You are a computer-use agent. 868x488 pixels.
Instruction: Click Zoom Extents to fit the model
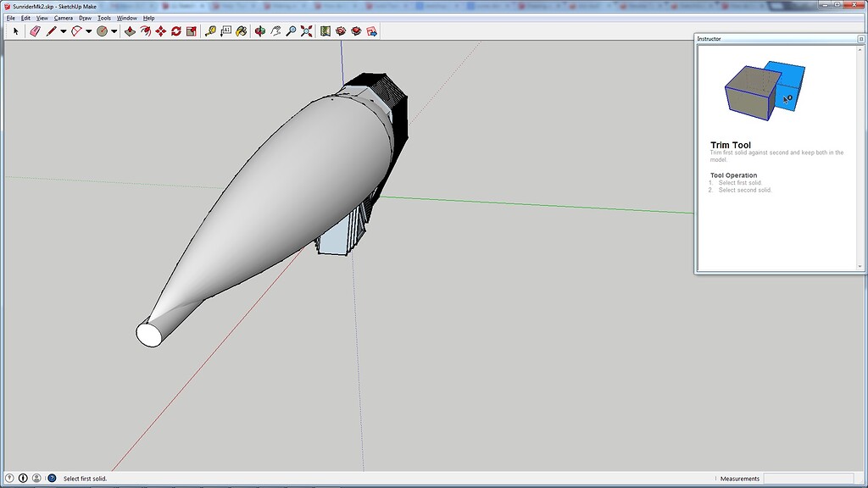click(305, 31)
